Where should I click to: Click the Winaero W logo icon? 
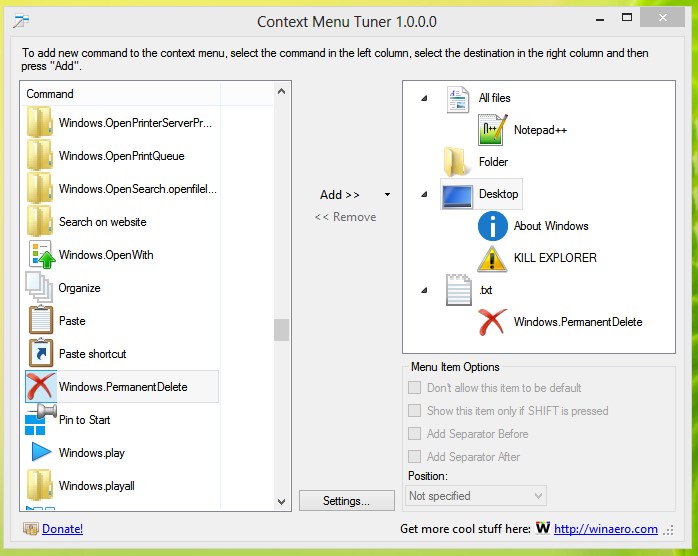coord(543,528)
